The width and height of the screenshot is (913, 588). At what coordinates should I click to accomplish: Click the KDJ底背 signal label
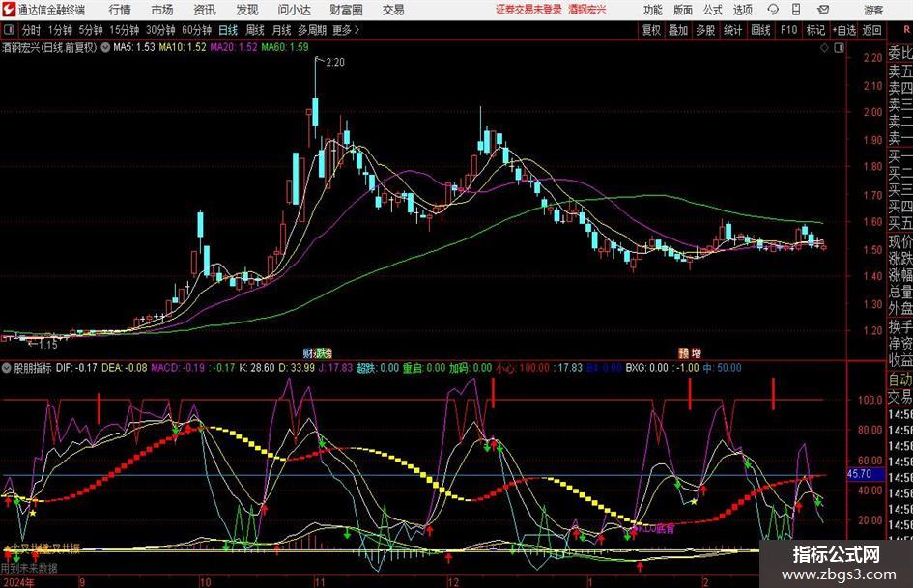[657, 528]
